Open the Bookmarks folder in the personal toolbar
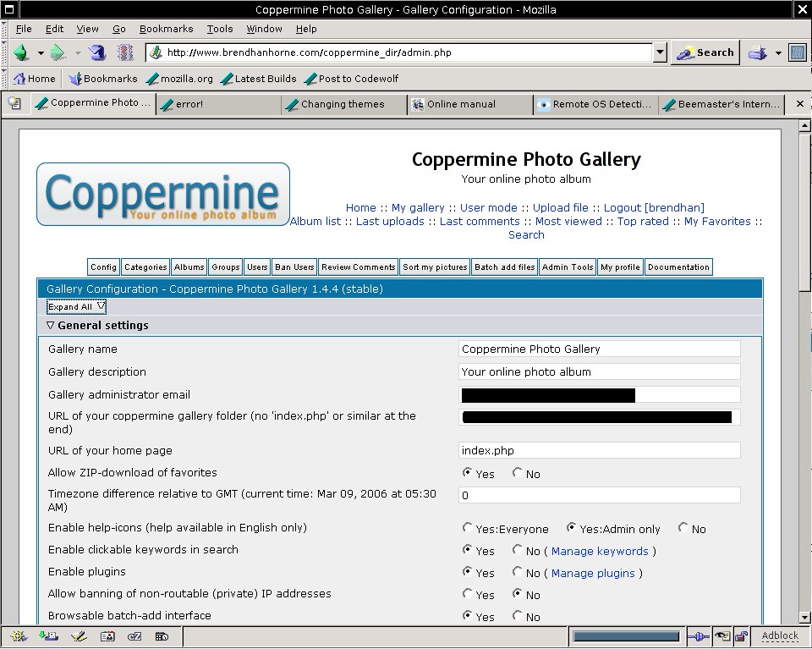Screen dimensions: 812x649 pyautogui.click(x=103, y=79)
